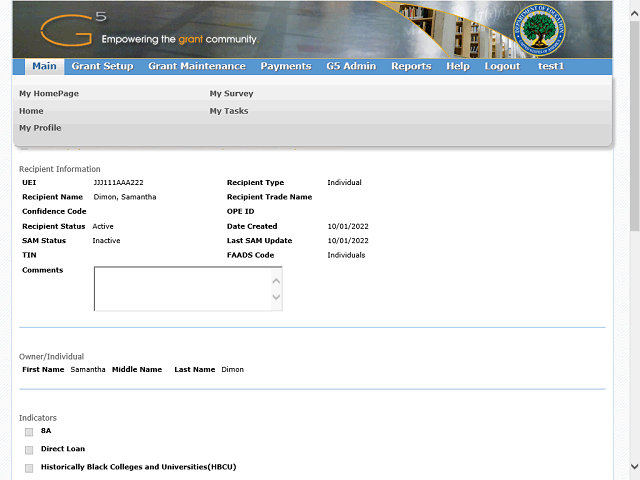Check the Direct Loan indicator

pos(29,450)
